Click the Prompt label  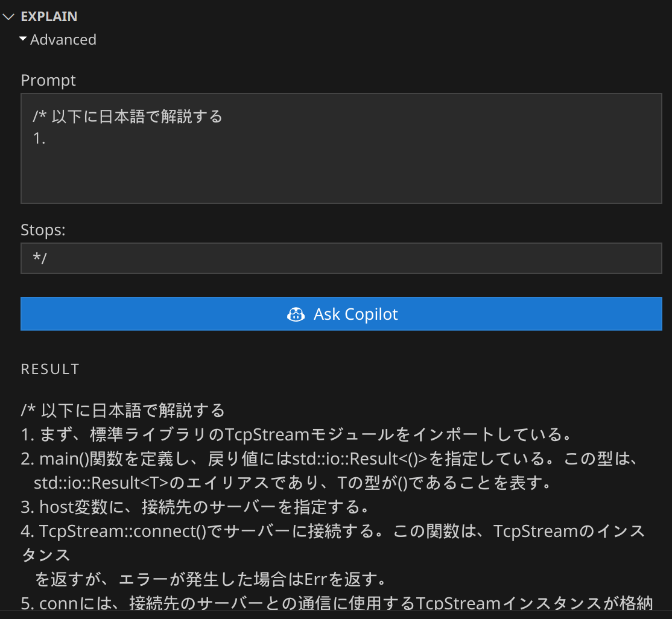tap(48, 80)
